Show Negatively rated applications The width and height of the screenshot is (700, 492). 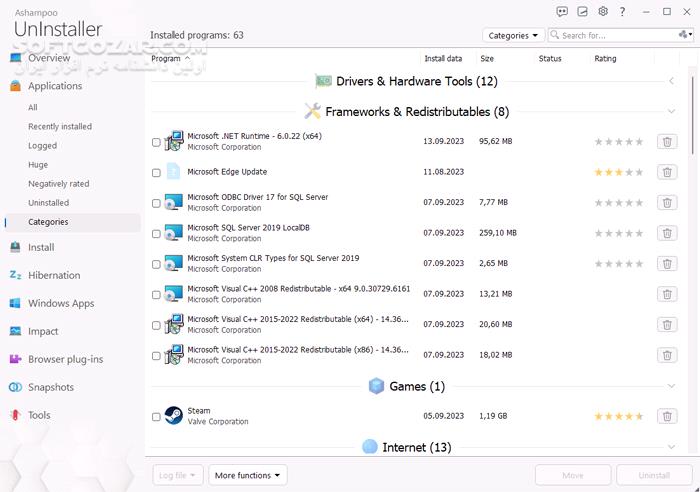point(58,183)
